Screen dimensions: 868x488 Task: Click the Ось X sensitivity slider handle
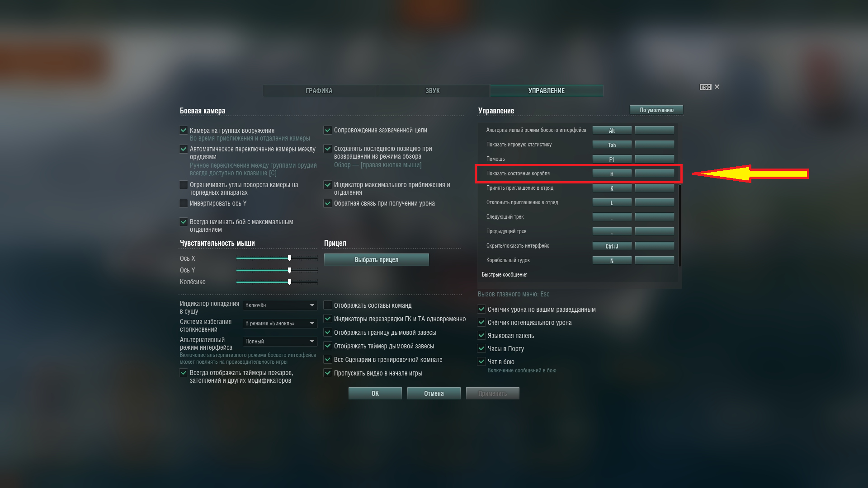tap(290, 258)
